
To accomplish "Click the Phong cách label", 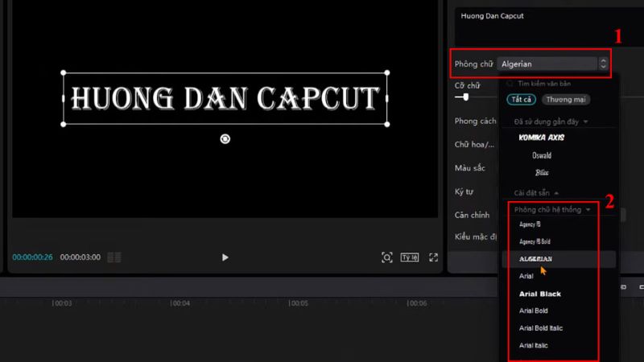I will pos(475,121).
